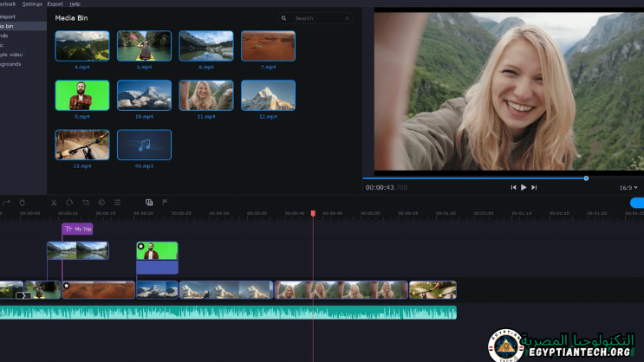Open the Settings menu
This screenshot has width=644, height=362.
click(x=32, y=4)
